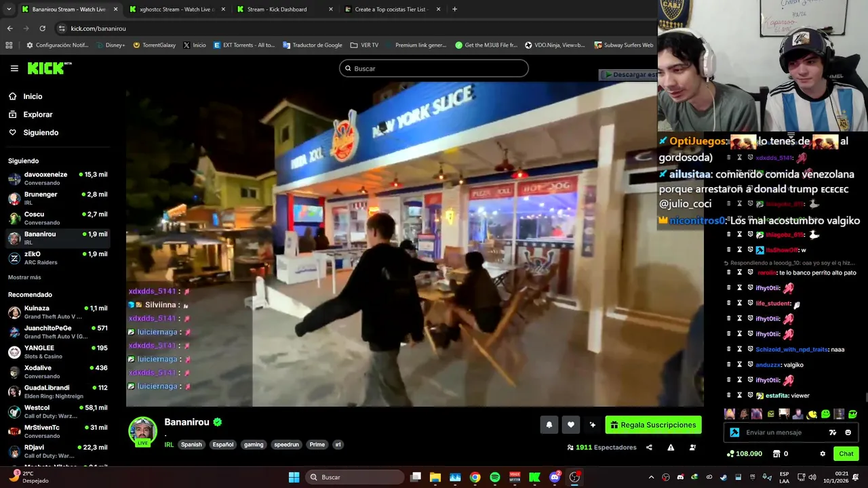
Task: Open the chat shop store icon
Action: (776, 453)
